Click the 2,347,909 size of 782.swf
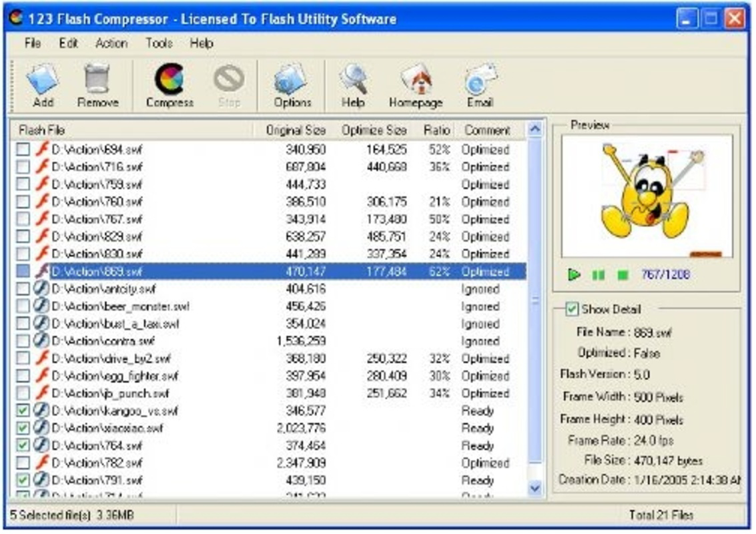 coord(302,462)
